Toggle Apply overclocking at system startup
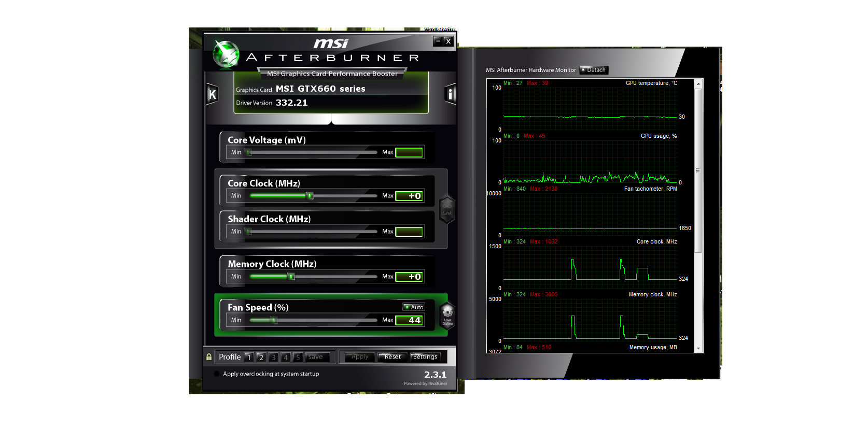Image resolution: width=868 pixels, height=444 pixels. pyautogui.click(x=216, y=374)
